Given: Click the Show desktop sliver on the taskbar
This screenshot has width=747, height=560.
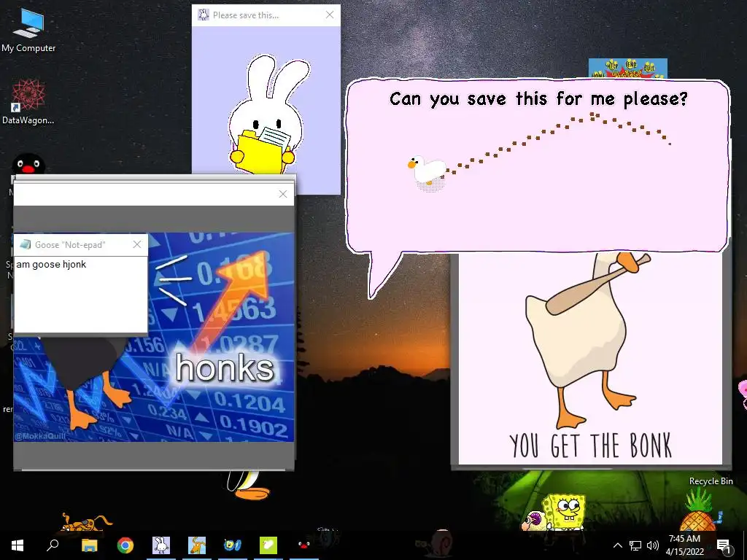Looking at the screenshot, I should [745, 545].
